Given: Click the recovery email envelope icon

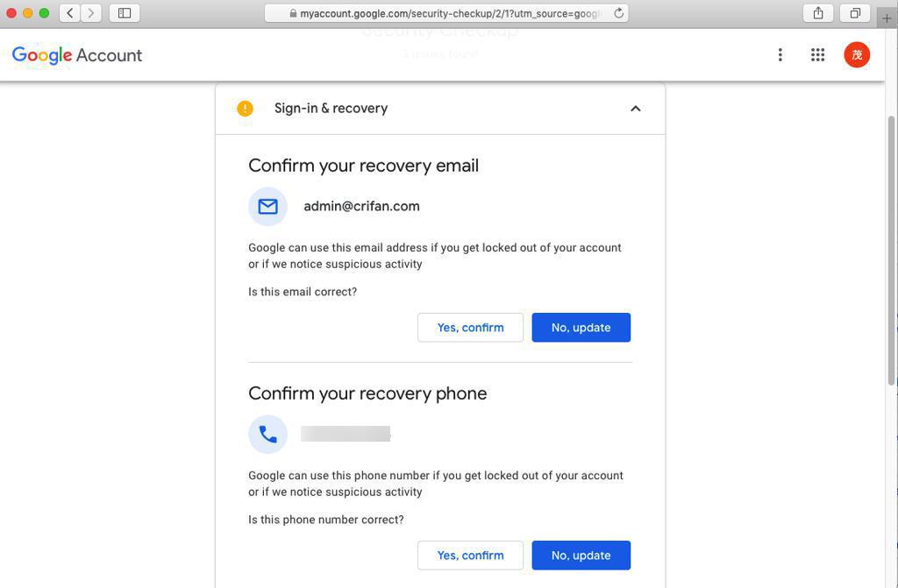Looking at the screenshot, I should (x=268, y=207).
